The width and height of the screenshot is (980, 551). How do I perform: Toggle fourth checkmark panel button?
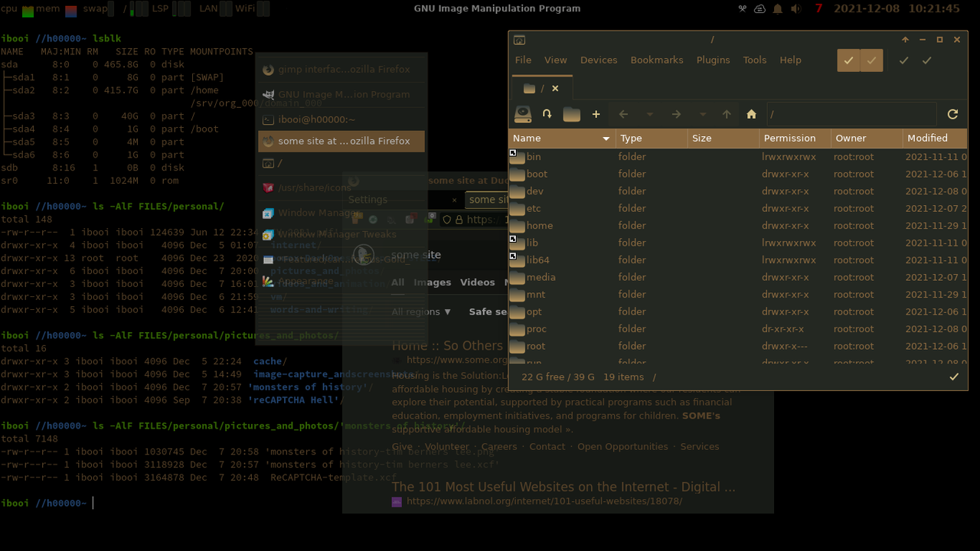tap(926, 60)
